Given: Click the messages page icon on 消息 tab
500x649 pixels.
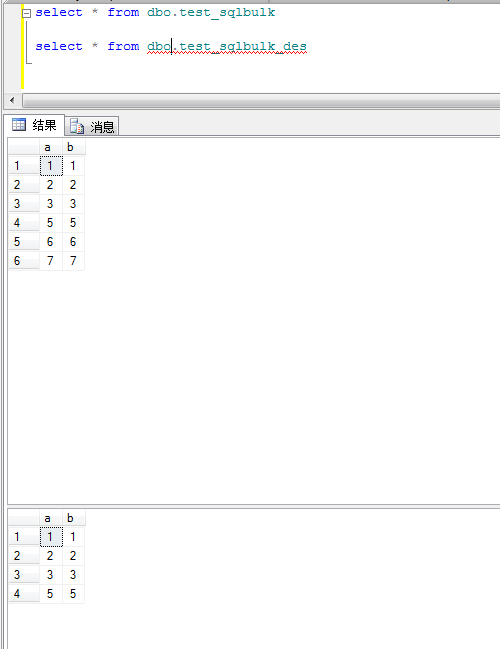Looking at the screenshot, I should click(77, 126).
